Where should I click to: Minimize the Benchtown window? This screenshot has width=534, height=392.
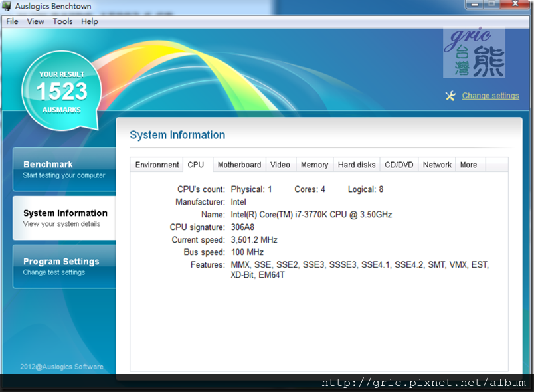point(474,5)
